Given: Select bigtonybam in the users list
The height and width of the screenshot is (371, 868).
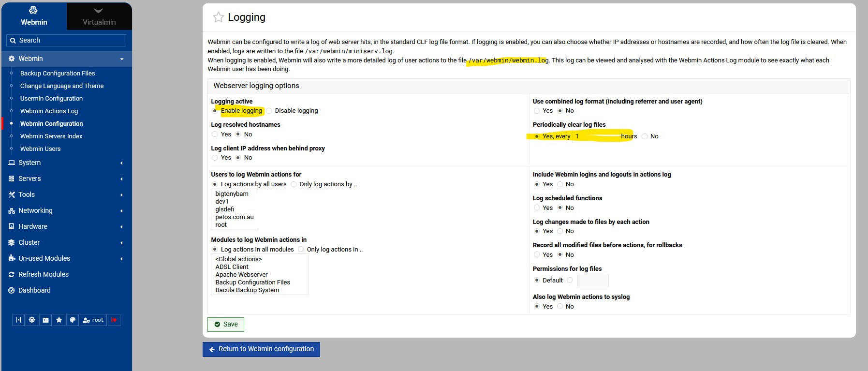Looking at the screenshot, I should coord(232,194).
